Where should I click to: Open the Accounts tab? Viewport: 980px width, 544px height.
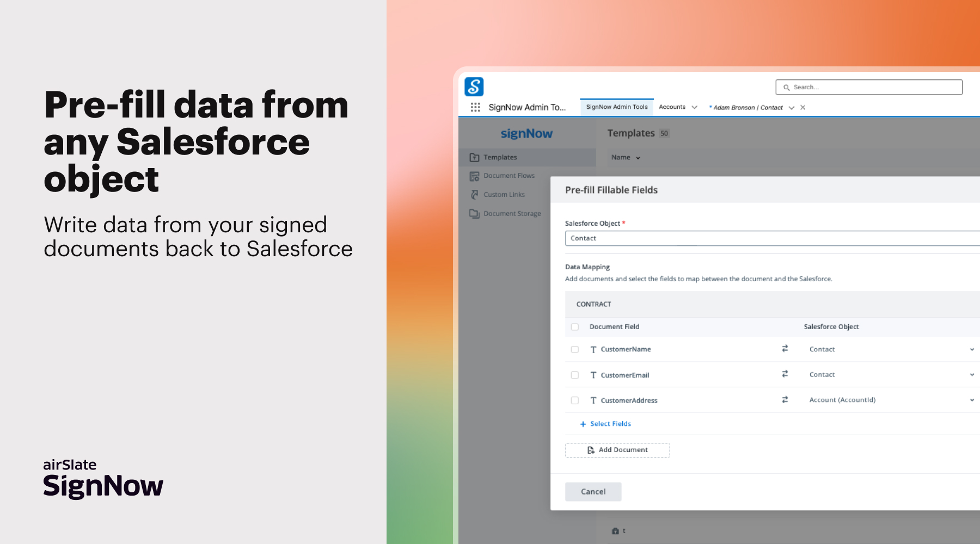[x=672, y=107]
